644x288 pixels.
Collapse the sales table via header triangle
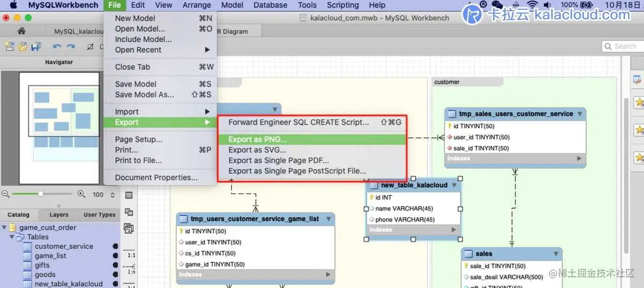pos(555,254)
